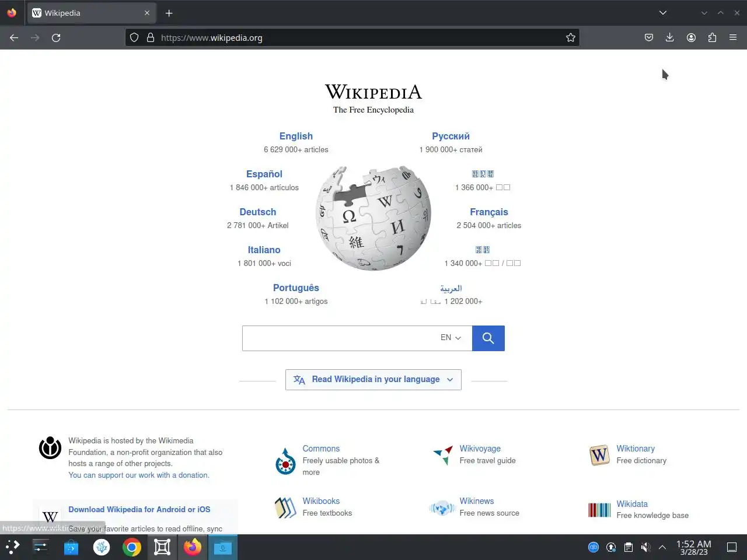747x560 pixels.
Task: Expand hidden system tray icons
Action: [x=662, y=547]
